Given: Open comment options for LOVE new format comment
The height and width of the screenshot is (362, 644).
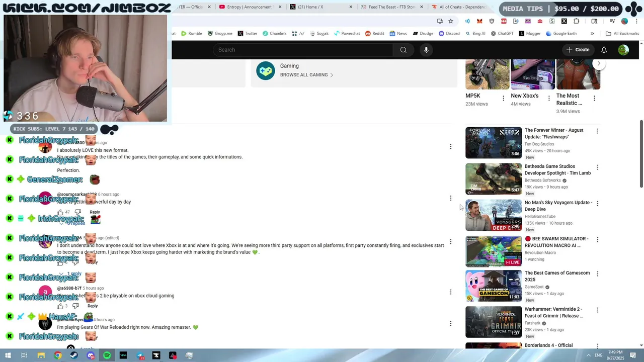Looking at the screenshot, I should click(x=451, y=147).
